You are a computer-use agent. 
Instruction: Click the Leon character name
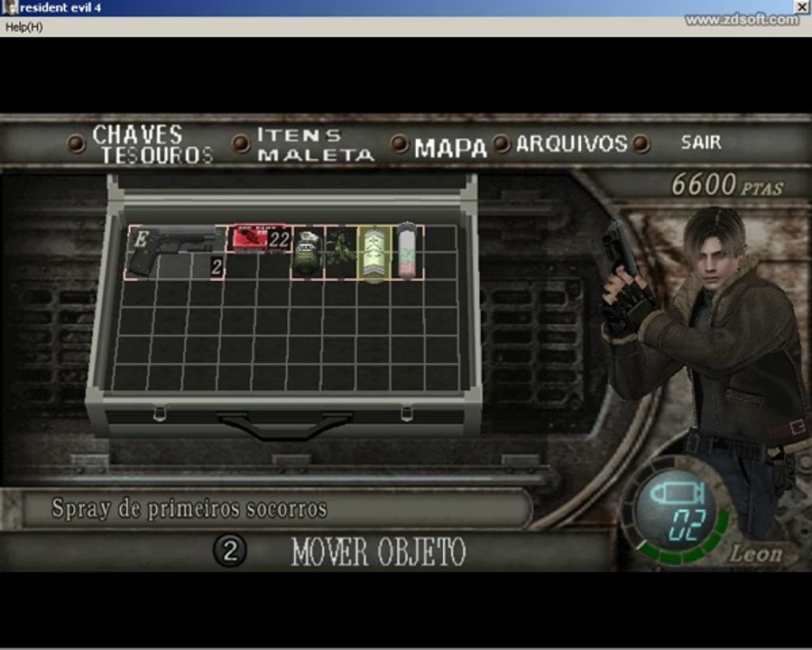pyautogui.click(x=755, y=554)
